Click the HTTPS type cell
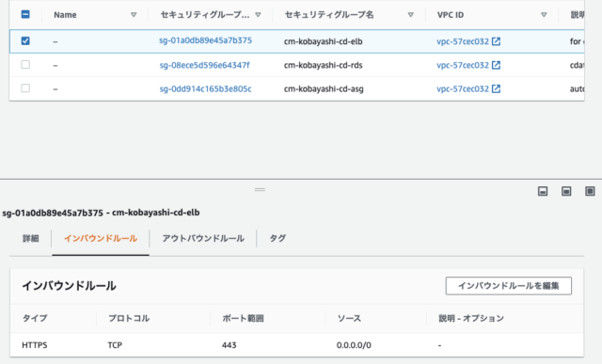602x364 pixels. (x=35, y=345)
